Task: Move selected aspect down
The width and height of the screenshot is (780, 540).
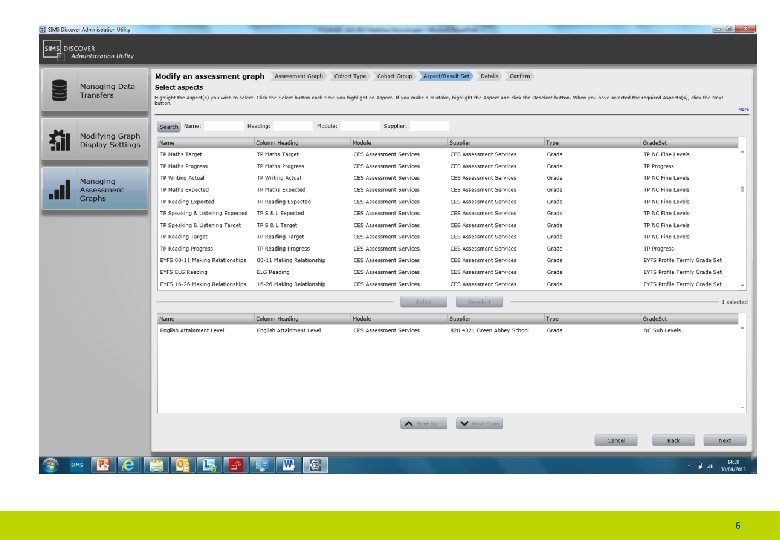Action: [479, 424]
